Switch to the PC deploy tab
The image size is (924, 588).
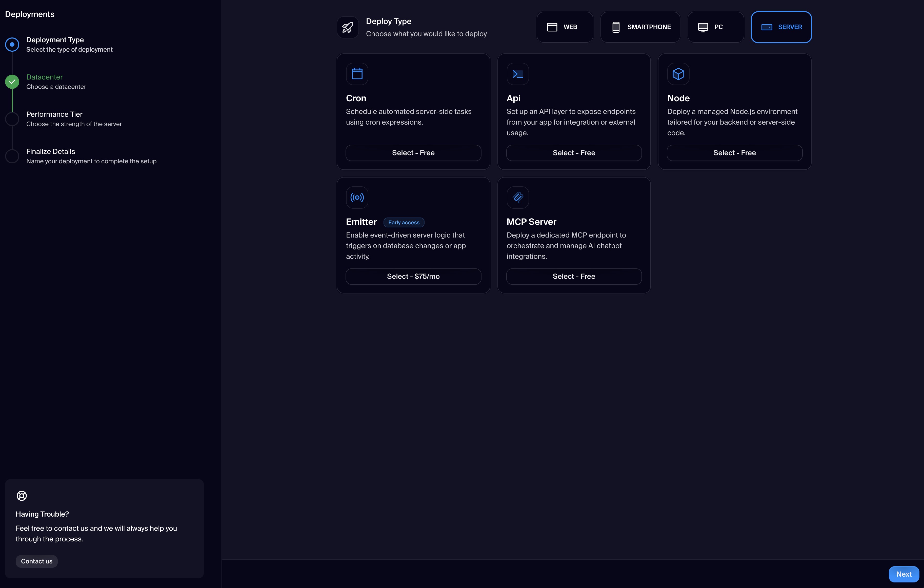715,27
